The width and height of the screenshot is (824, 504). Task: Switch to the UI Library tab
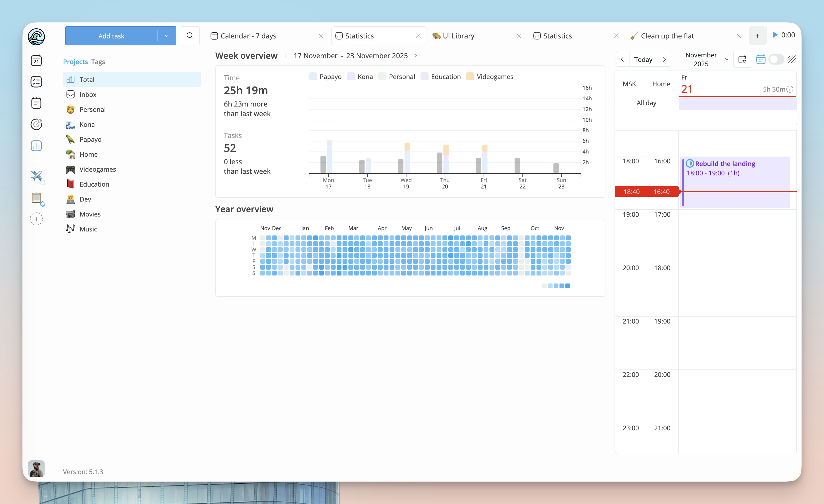coord(458,36)
